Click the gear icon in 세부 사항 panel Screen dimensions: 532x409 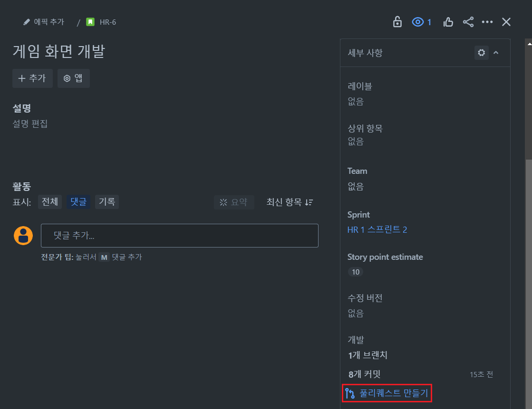click(x=482, y=53)
